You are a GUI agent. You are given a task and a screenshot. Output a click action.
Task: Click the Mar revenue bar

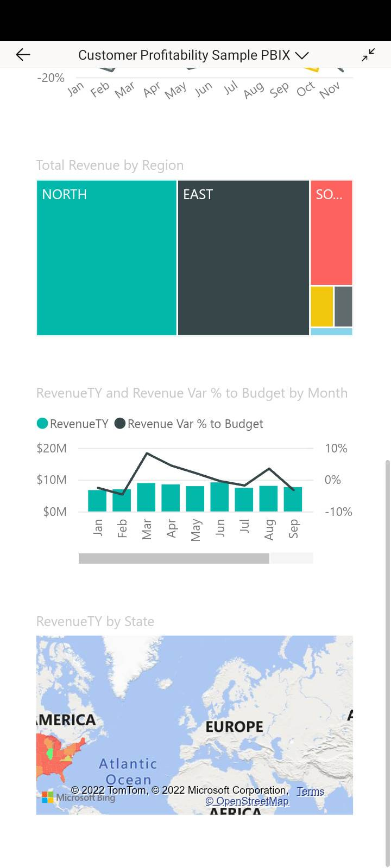point(146,497)
